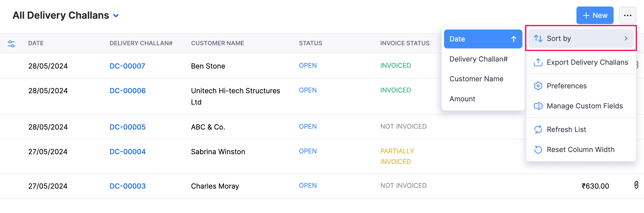Click the Manage Custom Fields icon
Screen dimensions: 644x213
click(x=538, y=106)
